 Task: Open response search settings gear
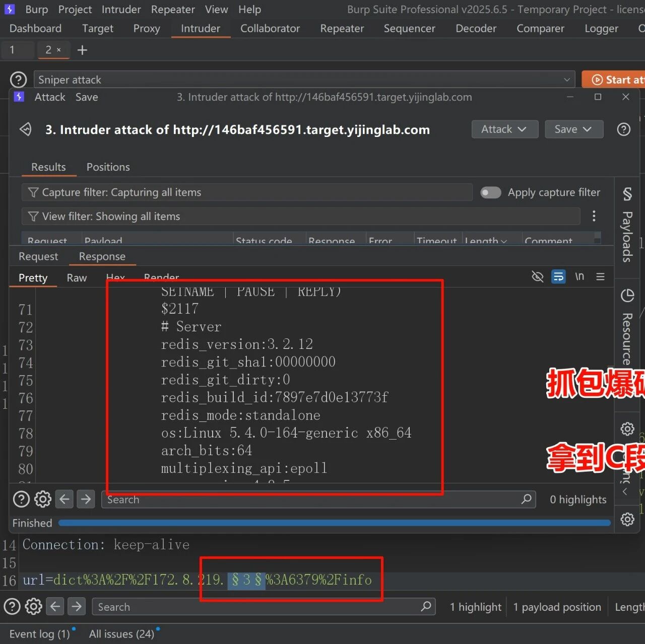point(43,499)
